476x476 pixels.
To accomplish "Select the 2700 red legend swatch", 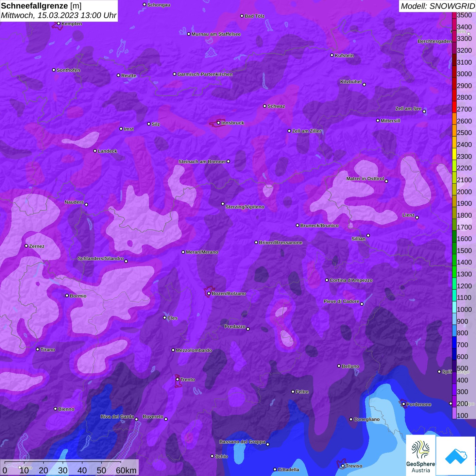I will pyautogui.click(x=454, y=106).
